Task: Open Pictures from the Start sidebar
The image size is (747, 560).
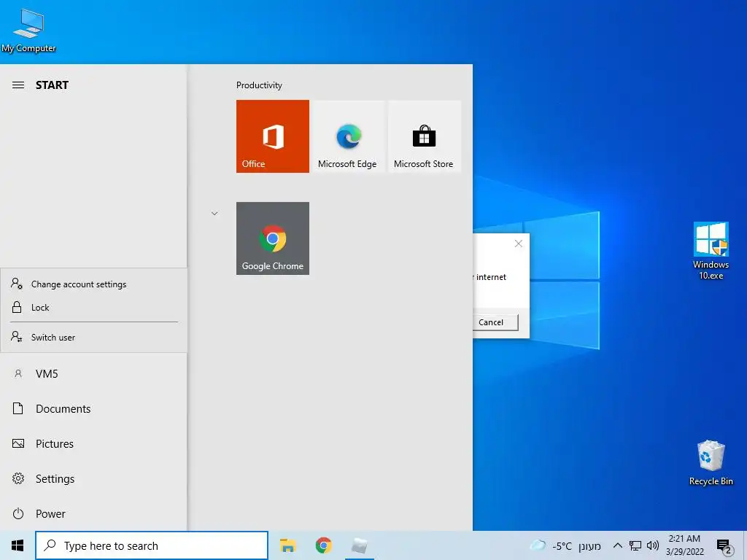Action: click(93, 444)
